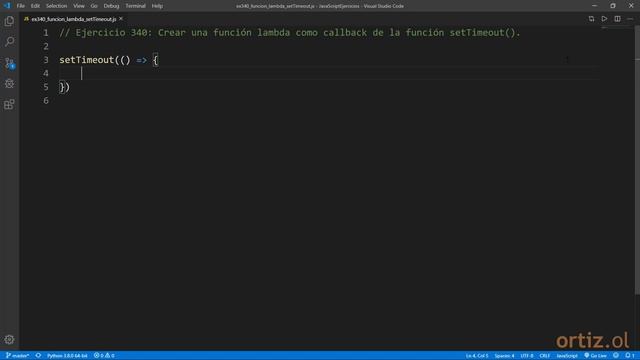Start server with Go Live
This screenshot has width=640, height=360.
[596, 356]
